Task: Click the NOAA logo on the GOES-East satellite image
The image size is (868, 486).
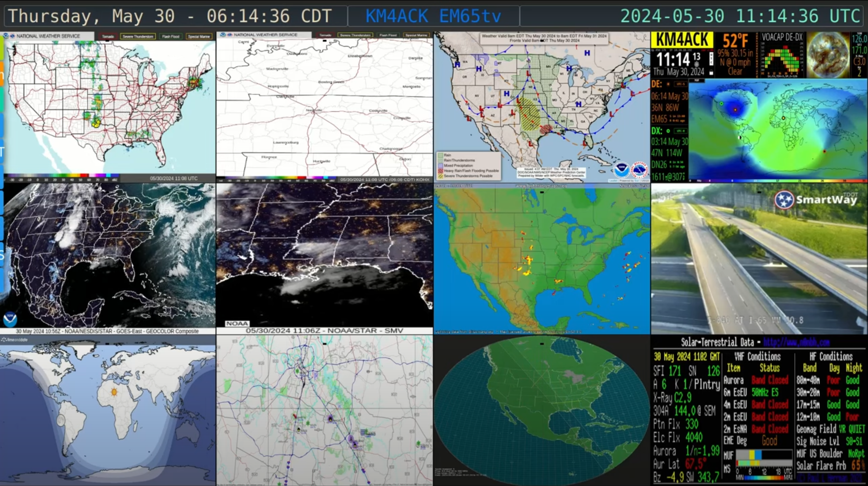Action: (x=10, y=319)
